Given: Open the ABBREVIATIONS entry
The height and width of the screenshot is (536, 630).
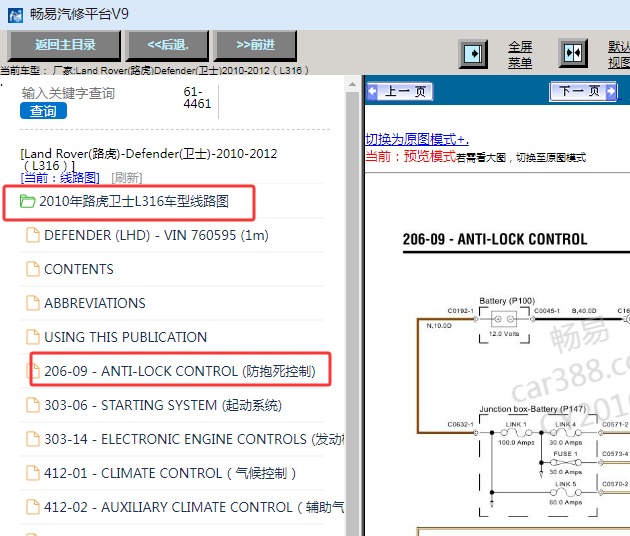Looking at the screenshot, I should [x=95, y=303].
